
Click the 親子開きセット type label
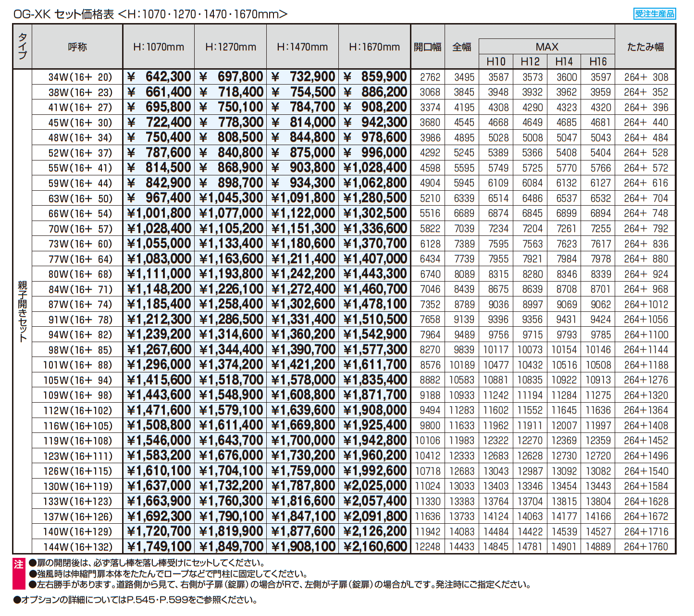pyautogui.click(x=22, y=311)
